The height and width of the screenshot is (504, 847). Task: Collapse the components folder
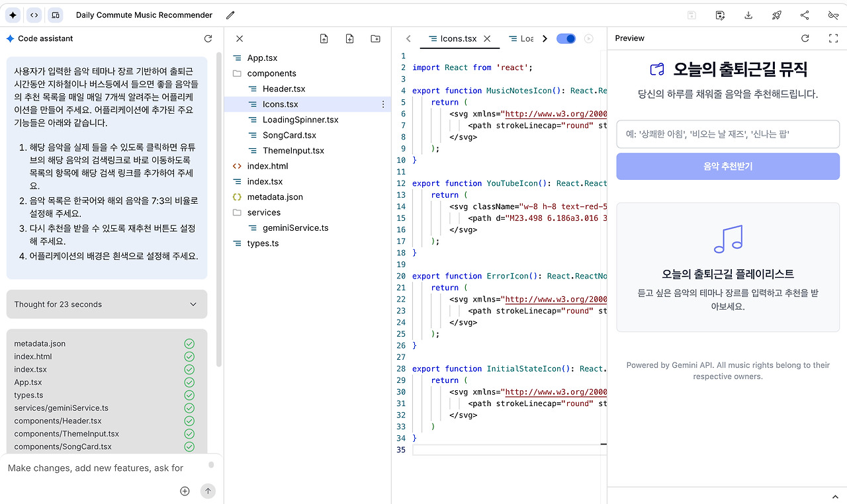pos(271,73)
